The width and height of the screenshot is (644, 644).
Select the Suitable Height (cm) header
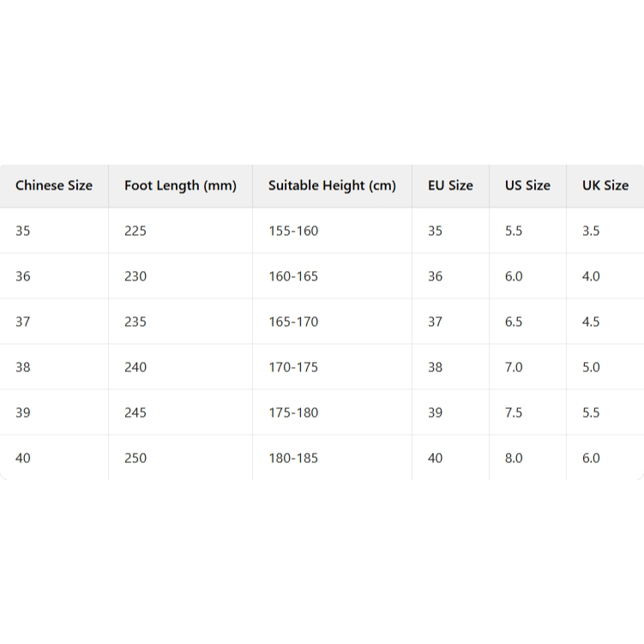point(332,185)
